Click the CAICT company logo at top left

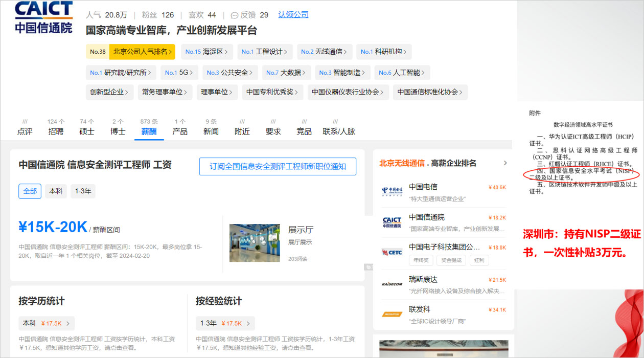point(44,18)
